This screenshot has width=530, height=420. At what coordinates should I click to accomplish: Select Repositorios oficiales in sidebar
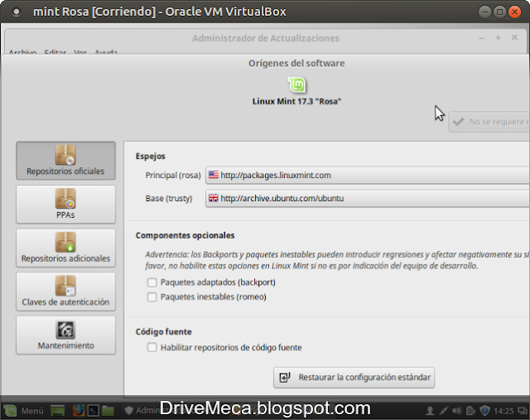(x=65, y=161)
